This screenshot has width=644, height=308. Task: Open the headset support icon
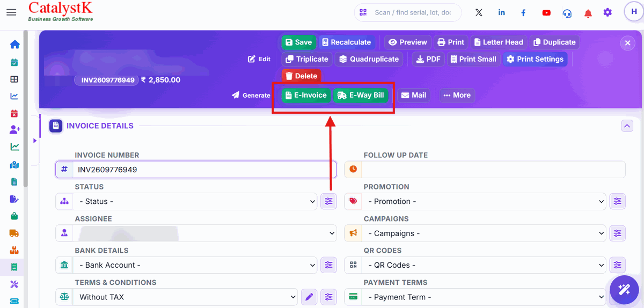(x=567, y=13)
